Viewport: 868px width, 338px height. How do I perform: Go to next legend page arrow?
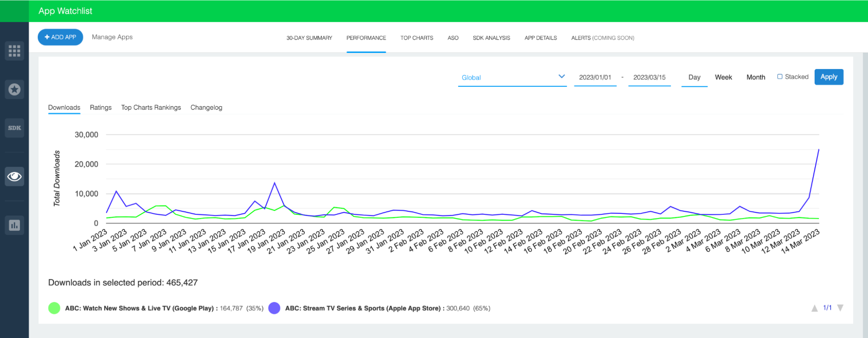[x=840, y=308]
